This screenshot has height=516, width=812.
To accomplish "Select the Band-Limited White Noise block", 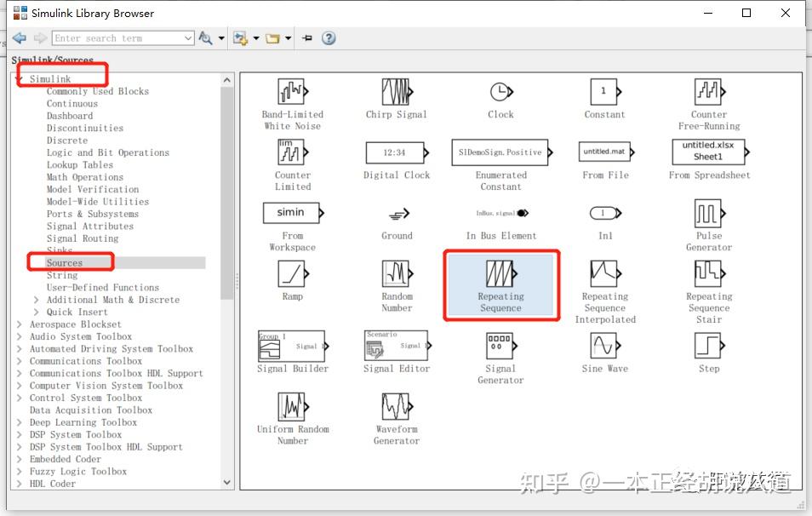I will click(293, 92).
